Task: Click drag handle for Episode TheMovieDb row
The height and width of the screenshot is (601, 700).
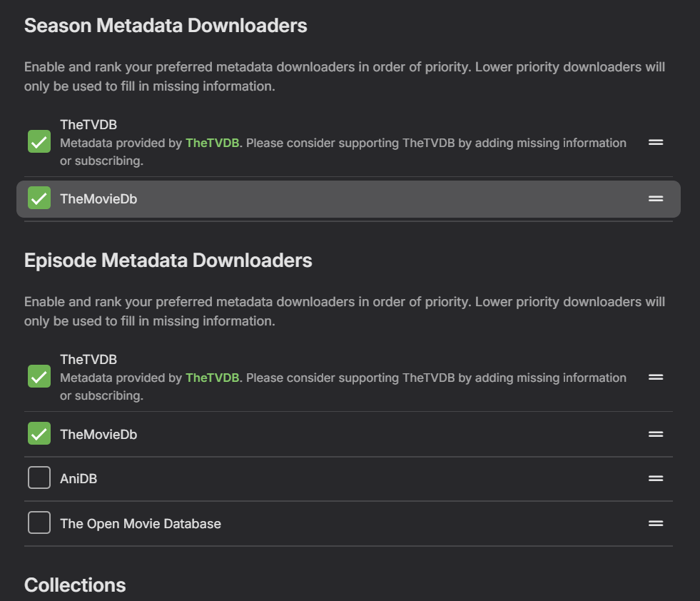Action: 656,434
